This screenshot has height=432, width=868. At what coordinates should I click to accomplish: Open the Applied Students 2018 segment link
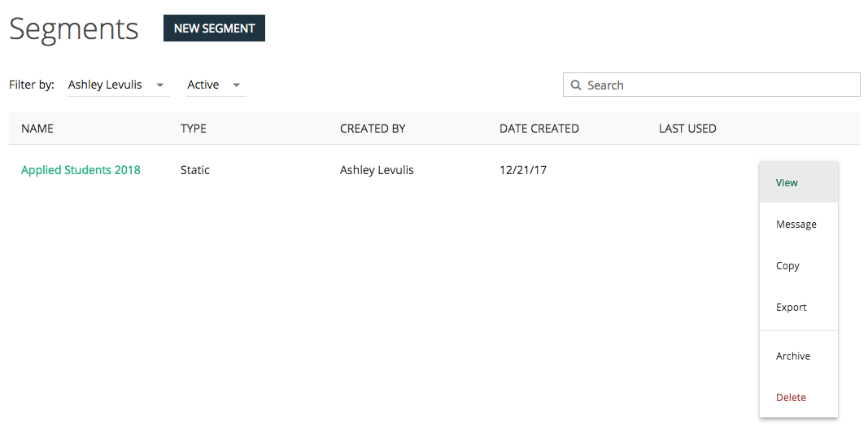click(x=81, y=170)
